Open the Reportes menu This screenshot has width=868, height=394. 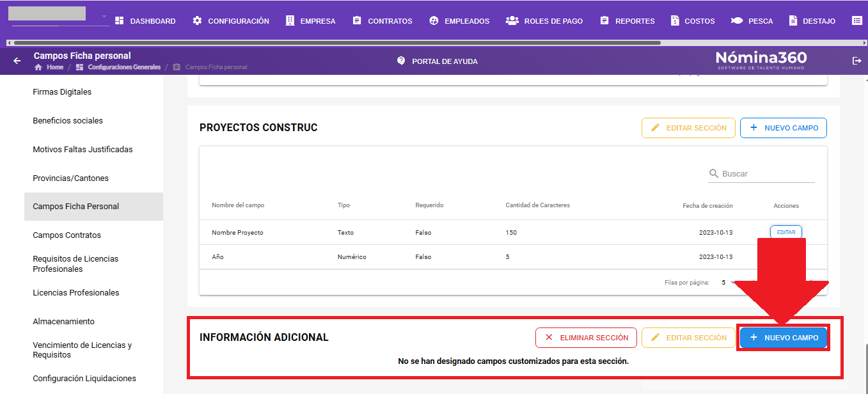(627, 21)
